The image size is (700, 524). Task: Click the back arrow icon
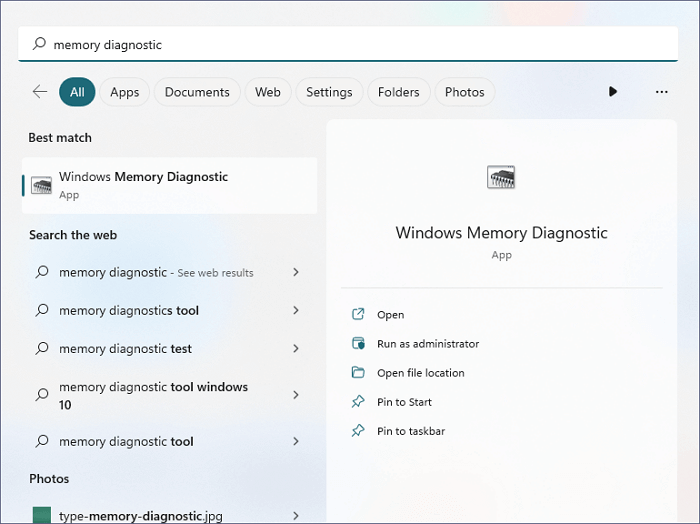point(40,92)
